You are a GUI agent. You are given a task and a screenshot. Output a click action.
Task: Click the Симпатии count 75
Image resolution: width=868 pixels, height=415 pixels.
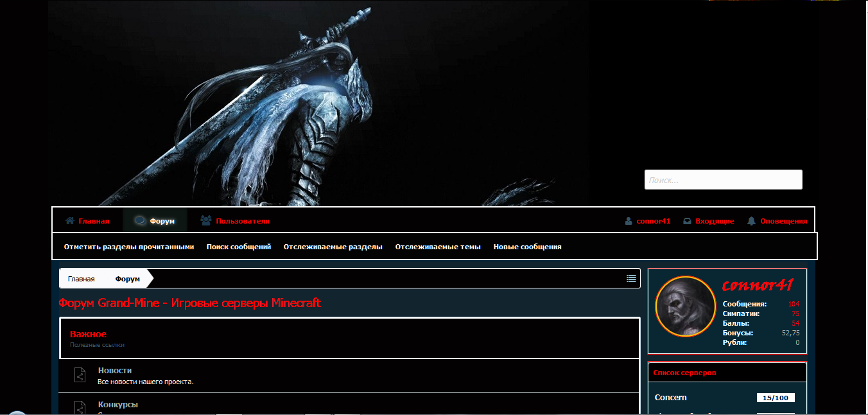(796, 313)
